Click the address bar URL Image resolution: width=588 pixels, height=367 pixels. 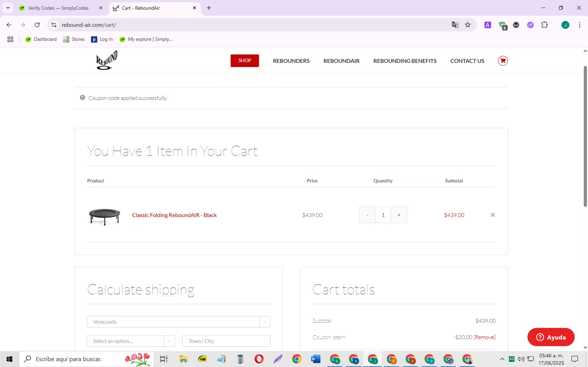click(x=89, y=25)
